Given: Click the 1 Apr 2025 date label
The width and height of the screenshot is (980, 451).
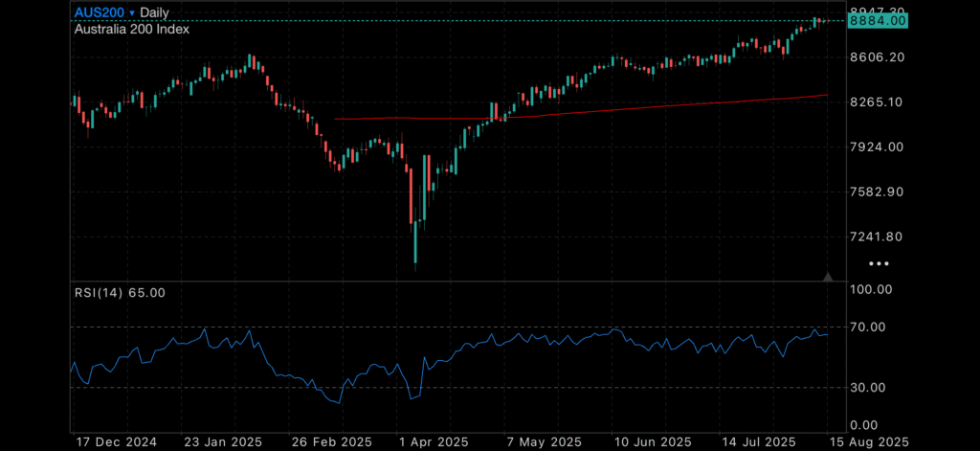Looking at the screenshot, I should (432, 441).
